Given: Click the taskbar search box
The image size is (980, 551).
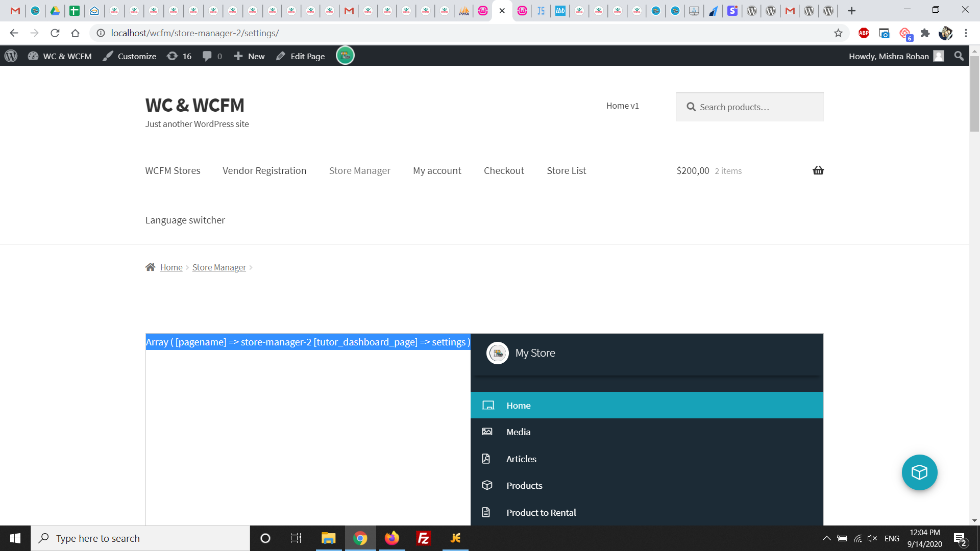Looking at the screenshot, I should point(140,538).
